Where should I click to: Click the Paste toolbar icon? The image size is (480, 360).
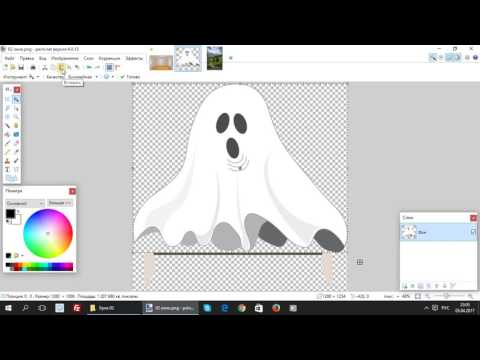(61, 67)
